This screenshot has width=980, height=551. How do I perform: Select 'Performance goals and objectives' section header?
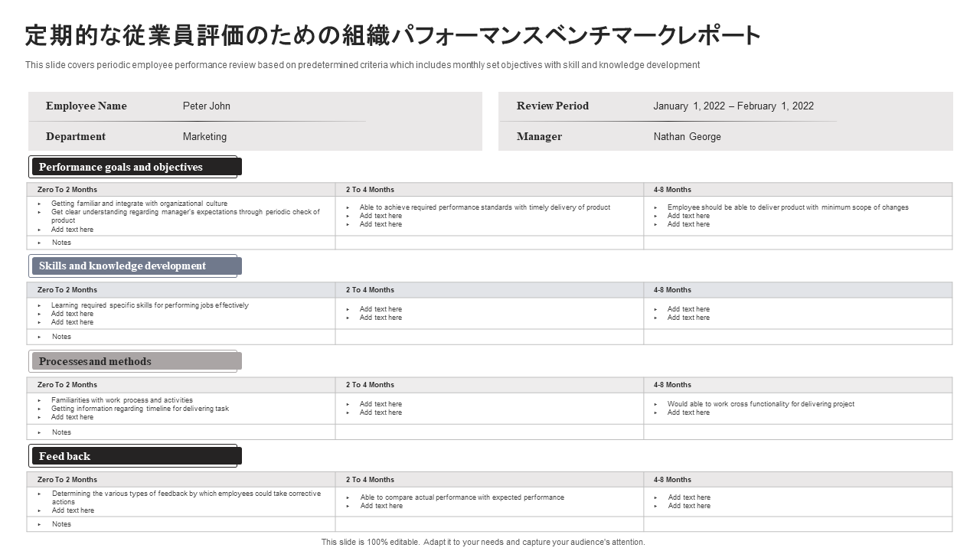point(136,167)
